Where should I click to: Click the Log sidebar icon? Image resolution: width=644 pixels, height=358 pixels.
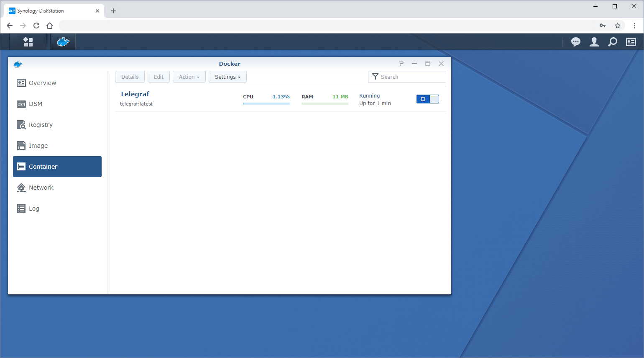(21, 209)
